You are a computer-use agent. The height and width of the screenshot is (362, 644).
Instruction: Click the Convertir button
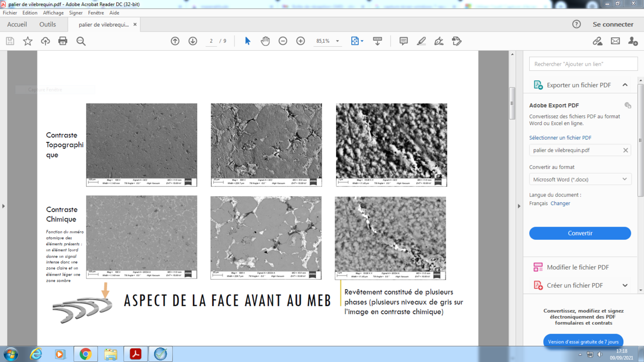(580, 233)
